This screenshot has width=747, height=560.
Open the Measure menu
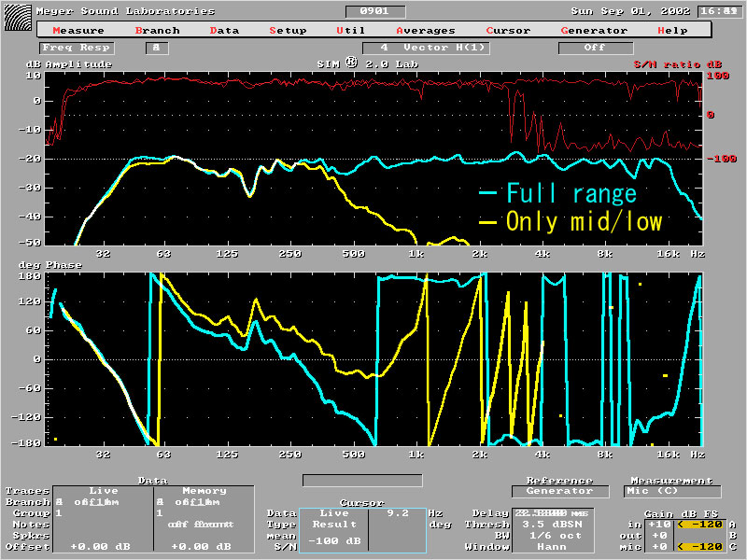pos(78,31)
